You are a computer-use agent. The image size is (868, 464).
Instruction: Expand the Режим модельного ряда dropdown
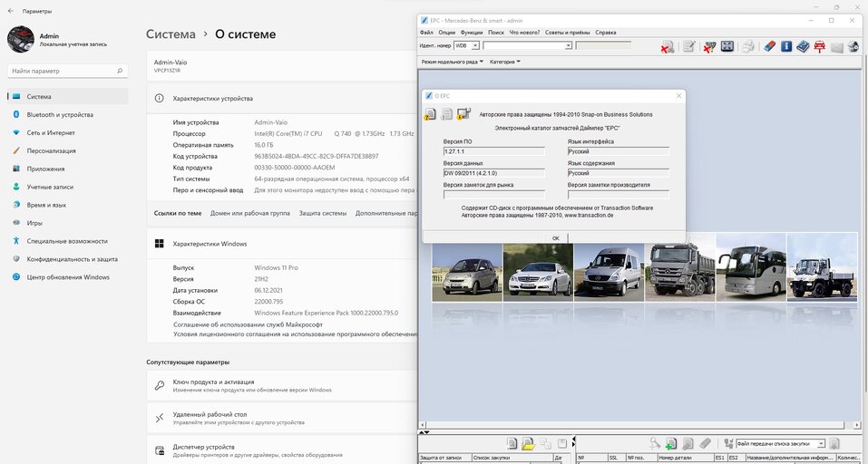[x=453, y=62]
